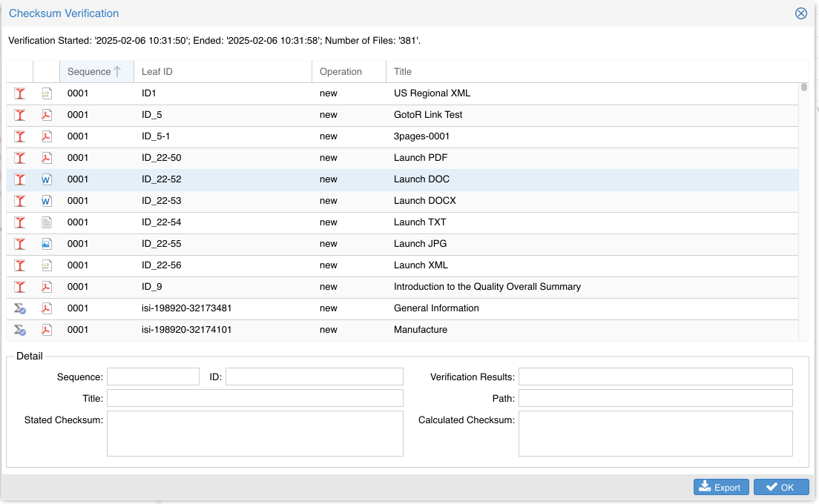Click the Word icon in the Launch DOCX row
Image resolution: width=819 pixels, height=504 pixels.
47,201
